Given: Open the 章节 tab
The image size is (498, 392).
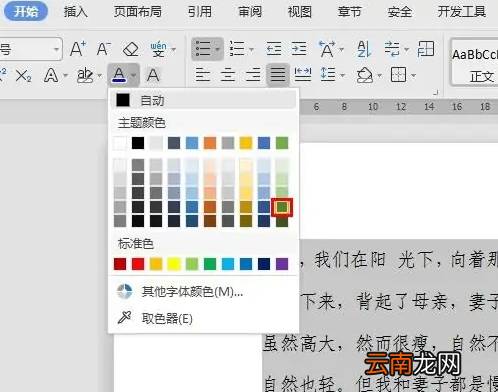Looking at the screenshot, I should (350, 12).
